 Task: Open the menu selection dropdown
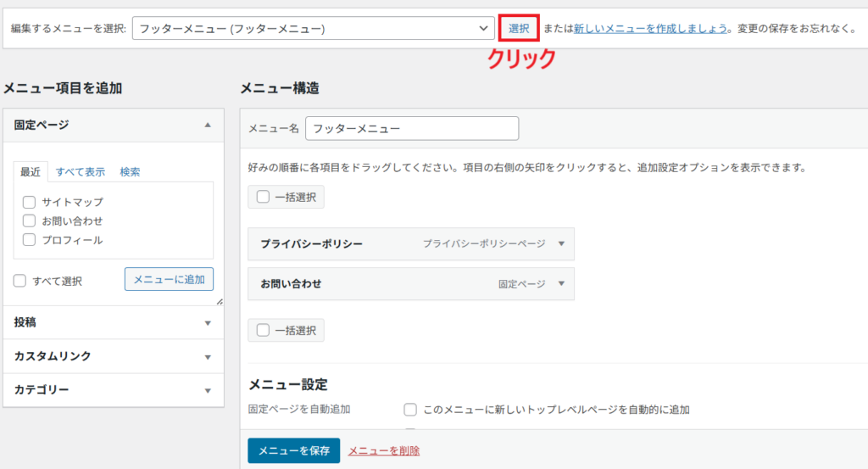pyautogui.click(x=313, y=28)
